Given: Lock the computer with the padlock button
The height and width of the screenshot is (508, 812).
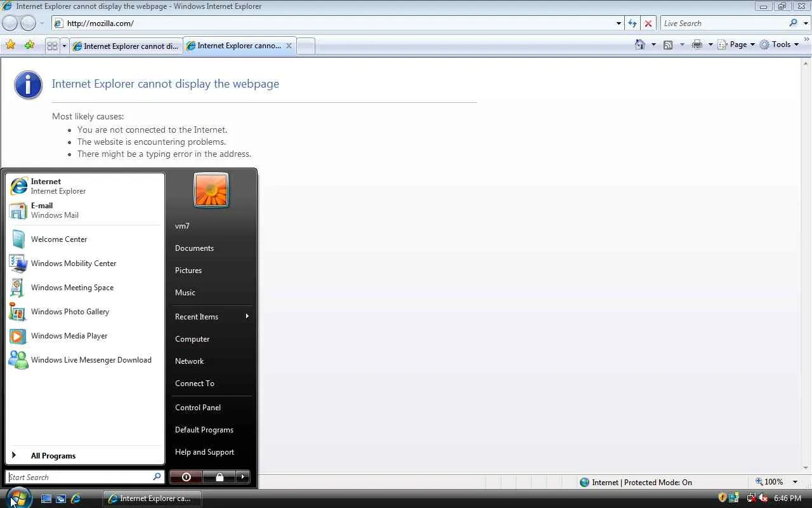Looking at the screenshot, I should pos(219,477).
